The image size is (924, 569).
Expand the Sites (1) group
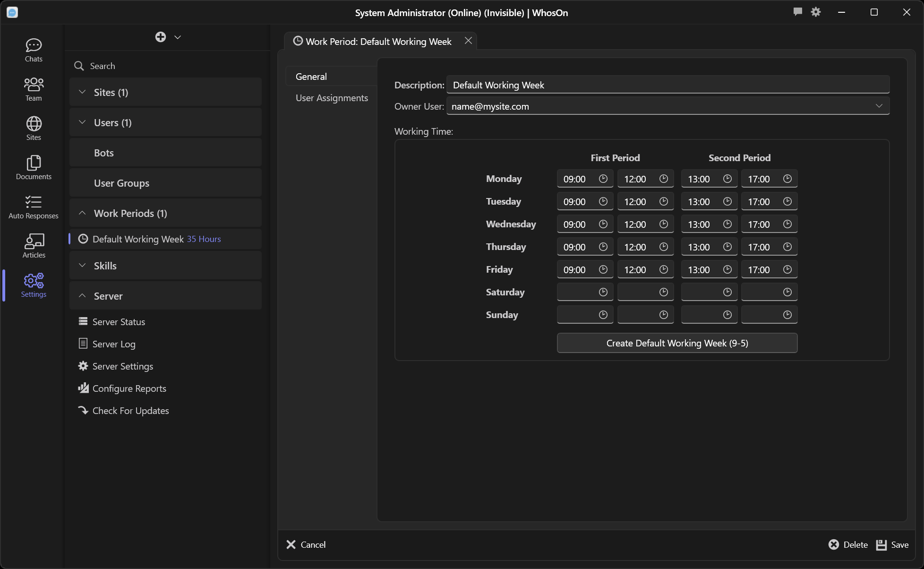pyautogui.click(x=165, y=92)
